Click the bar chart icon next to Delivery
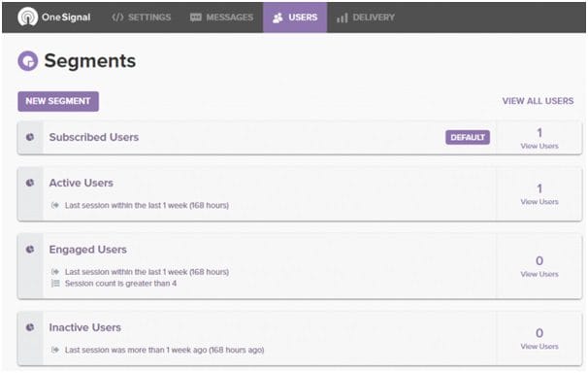The height and width of the screenshot is (373, 588). pyautogui.click(x=342, y=17)
